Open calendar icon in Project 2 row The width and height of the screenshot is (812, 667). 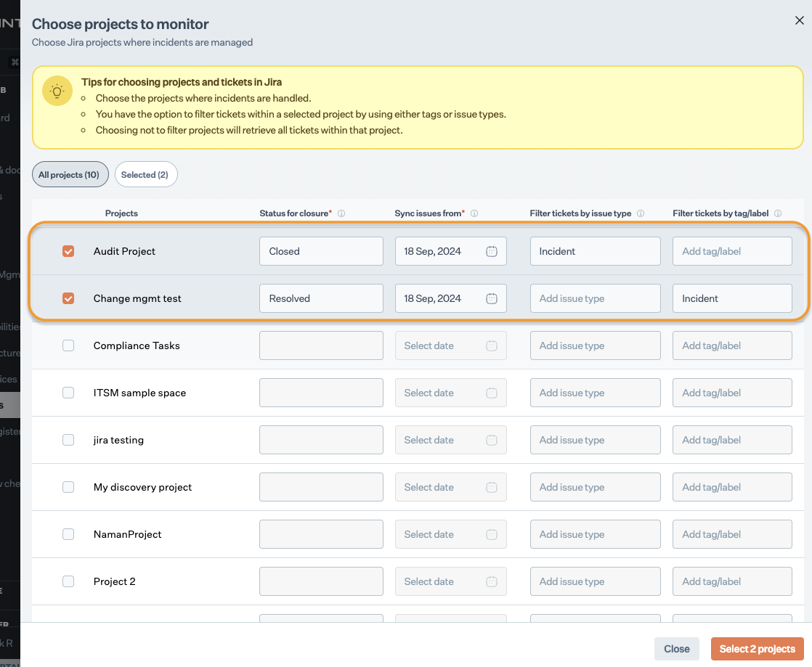tap(492, 581)
